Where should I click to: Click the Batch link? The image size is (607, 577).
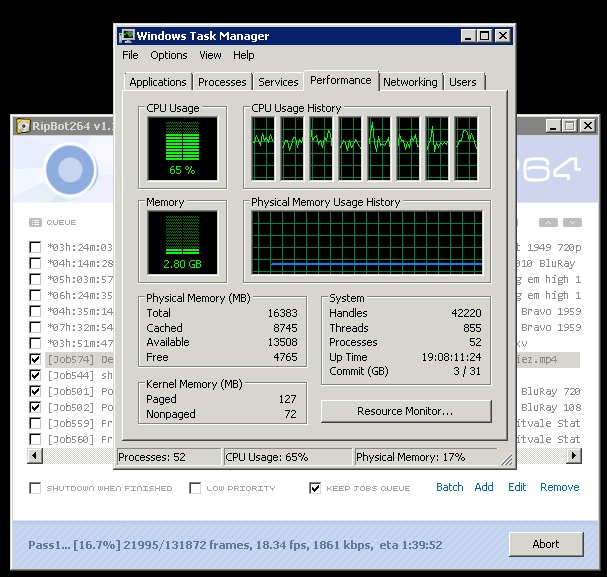[x=450, y=487]
